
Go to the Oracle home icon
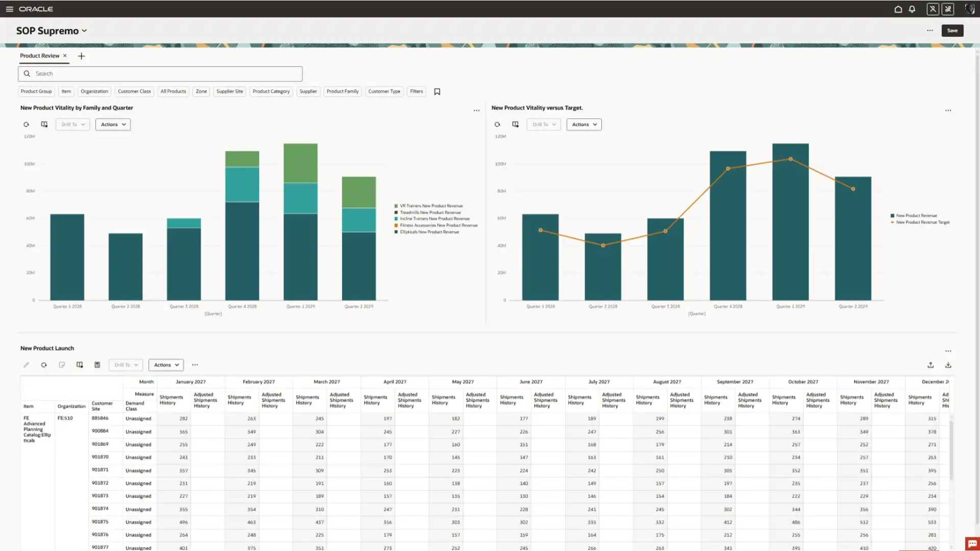[898, 9]
